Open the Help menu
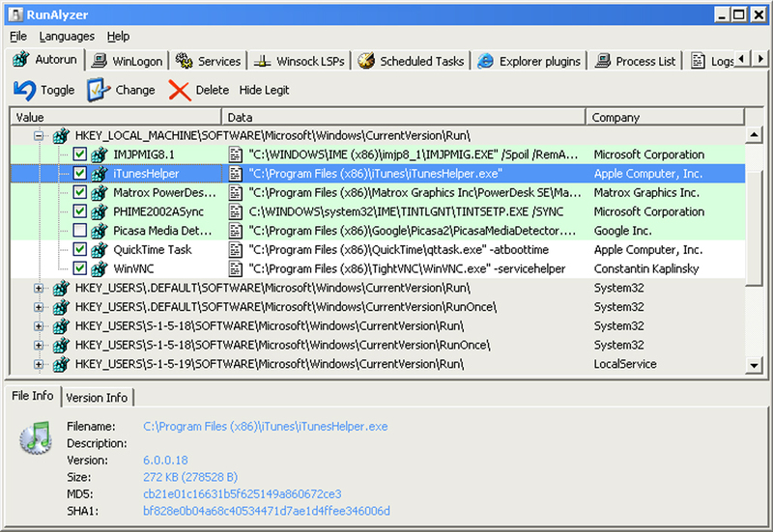This screenshot has height=532, width=773. (x=118, y=37)
